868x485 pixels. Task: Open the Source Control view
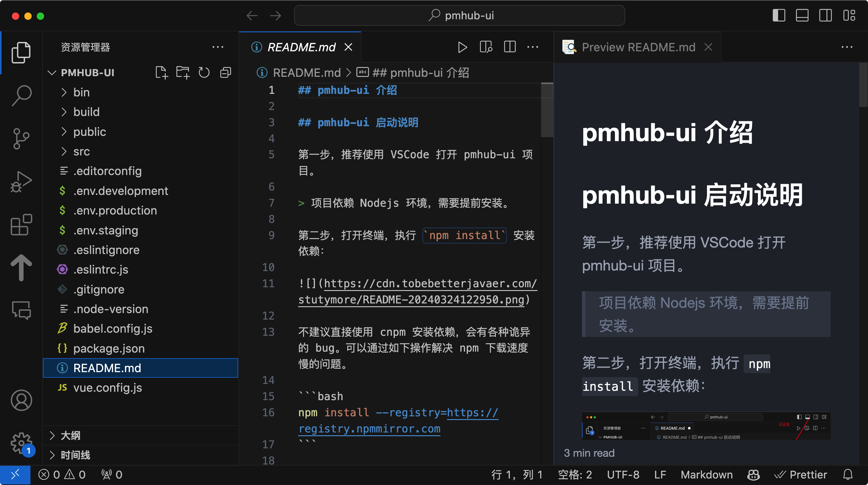point(21,138)
